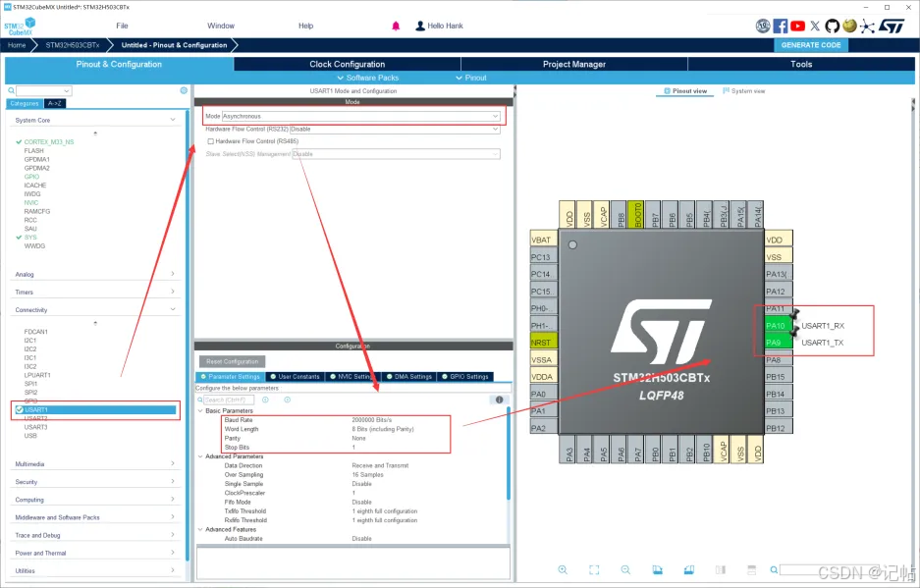
Task: Open the X (Twitter) social icon
Action: pos(815,26)
